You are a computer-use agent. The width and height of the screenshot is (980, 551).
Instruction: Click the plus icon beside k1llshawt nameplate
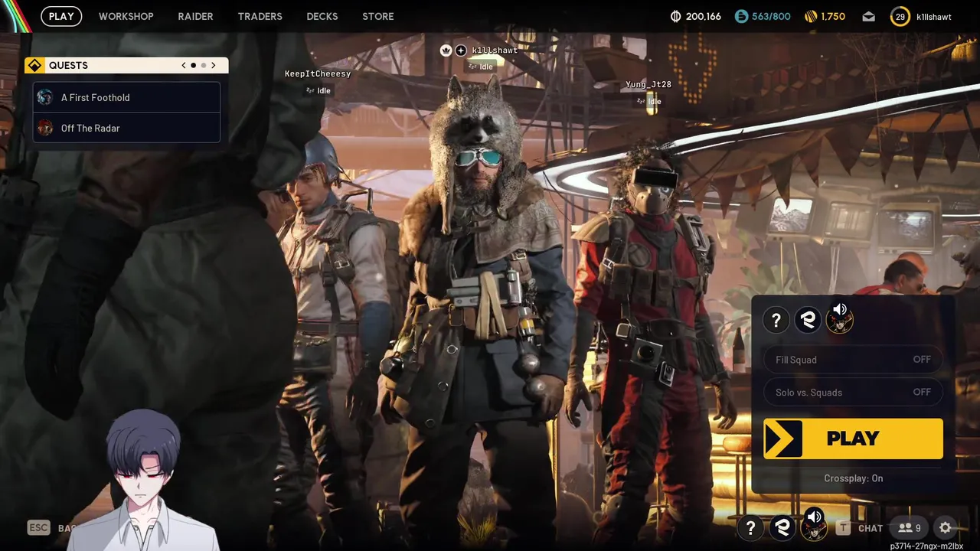(461, 50)
